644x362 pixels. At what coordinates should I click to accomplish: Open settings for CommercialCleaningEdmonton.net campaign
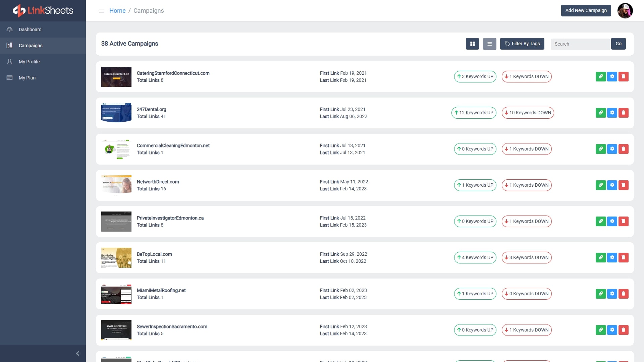point(612,149)
